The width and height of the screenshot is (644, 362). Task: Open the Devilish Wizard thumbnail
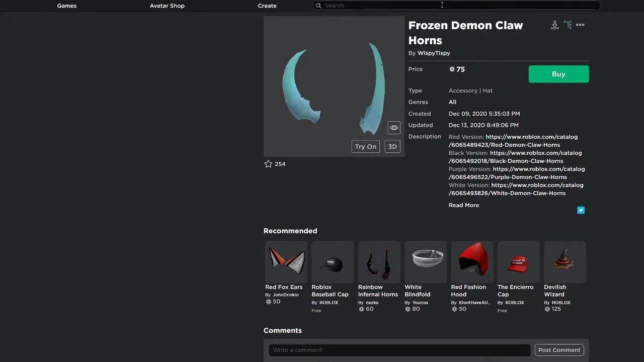(565, 261)
